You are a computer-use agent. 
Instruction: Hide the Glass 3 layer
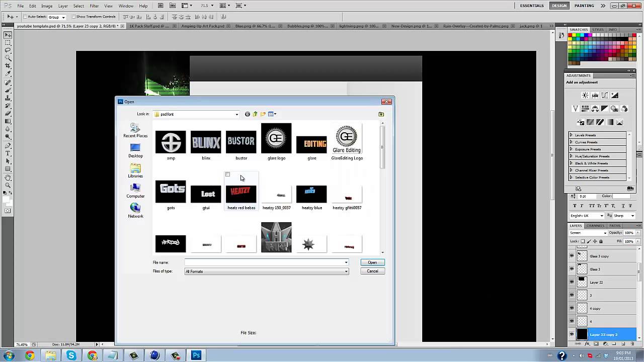[x=572, y=269]
